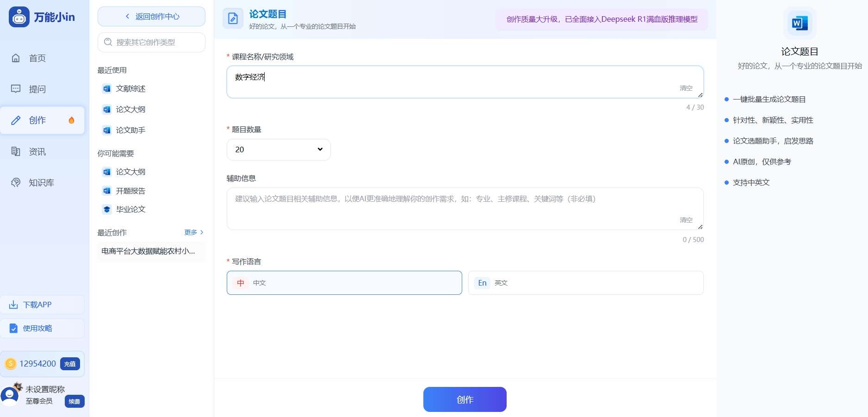Image resolution: width=868 pixels, height=417 pixels.
Task: Click 返回创作中心 back button
Action: pos(151,16)
